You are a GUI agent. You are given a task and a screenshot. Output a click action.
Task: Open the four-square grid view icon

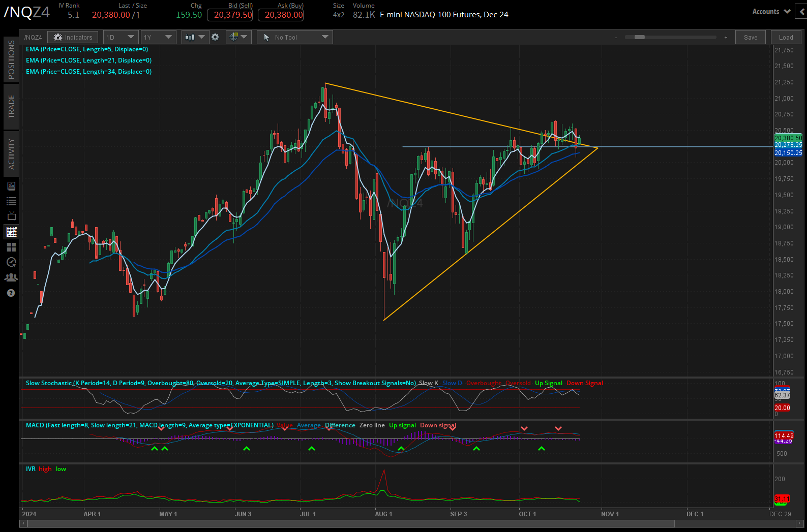tap(11, 247)
